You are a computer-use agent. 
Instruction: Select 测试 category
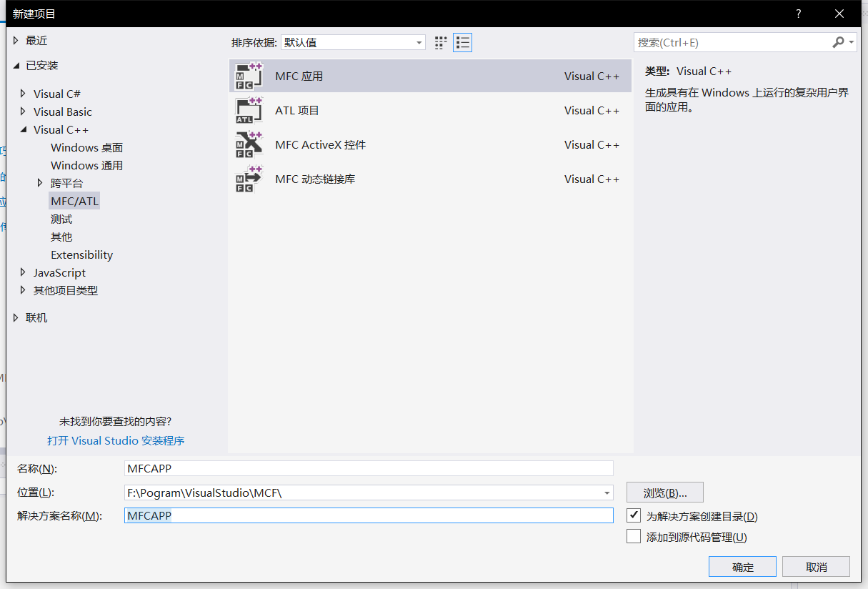coord(61,219)
